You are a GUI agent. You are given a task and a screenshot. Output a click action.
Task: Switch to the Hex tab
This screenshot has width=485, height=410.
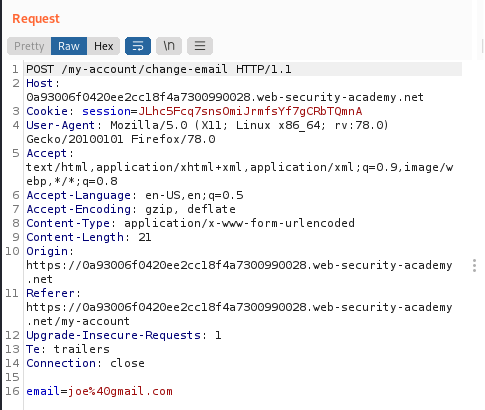tap(103, 46)
